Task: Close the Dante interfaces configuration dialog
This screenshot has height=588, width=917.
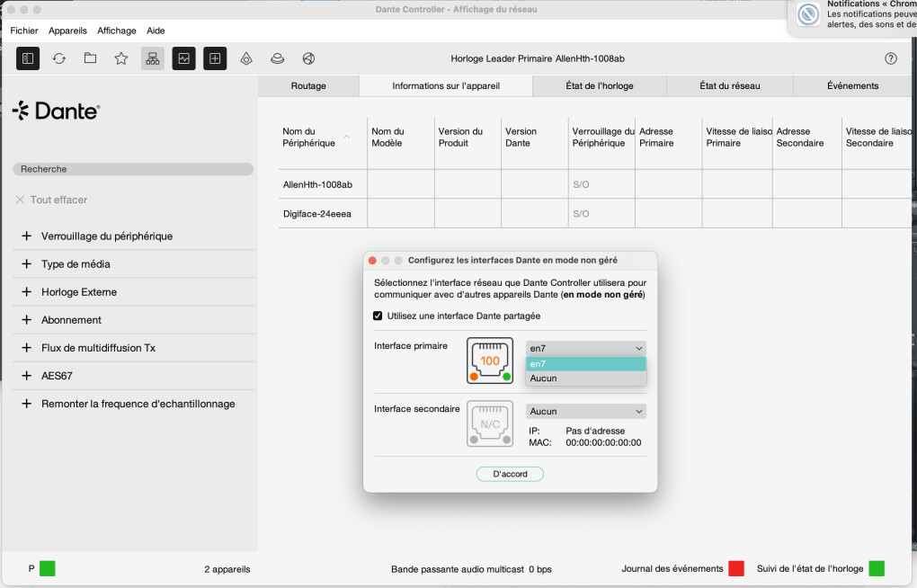Action: pos(372,261)
